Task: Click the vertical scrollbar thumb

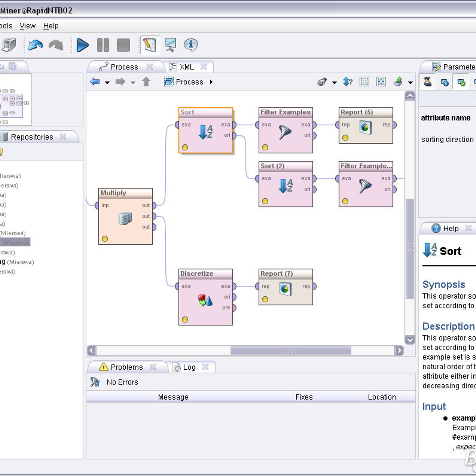Action: pyautogui.click(x=410, y=249)
